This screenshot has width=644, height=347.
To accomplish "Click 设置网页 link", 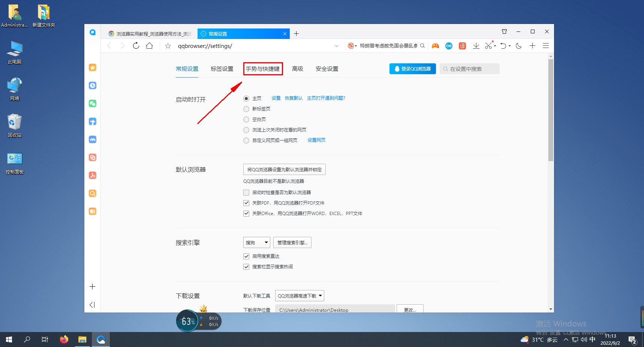I will 316,140.
